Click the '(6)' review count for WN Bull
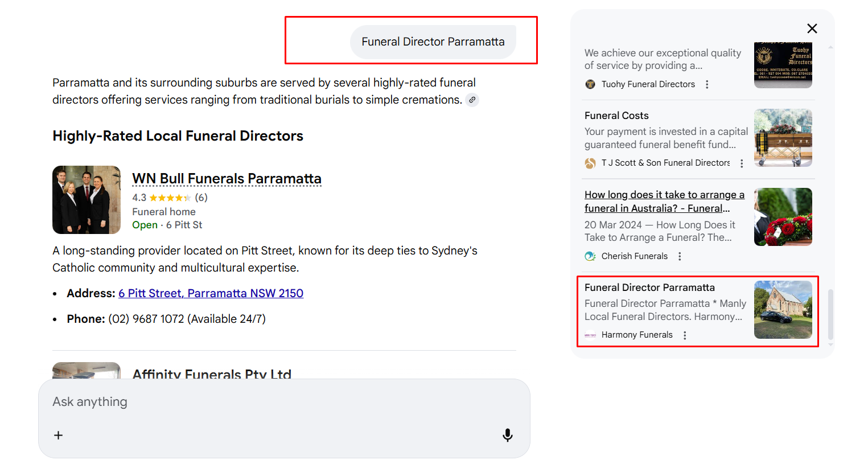This screenshot has height=468, width=868. click(x=201, y=198)
